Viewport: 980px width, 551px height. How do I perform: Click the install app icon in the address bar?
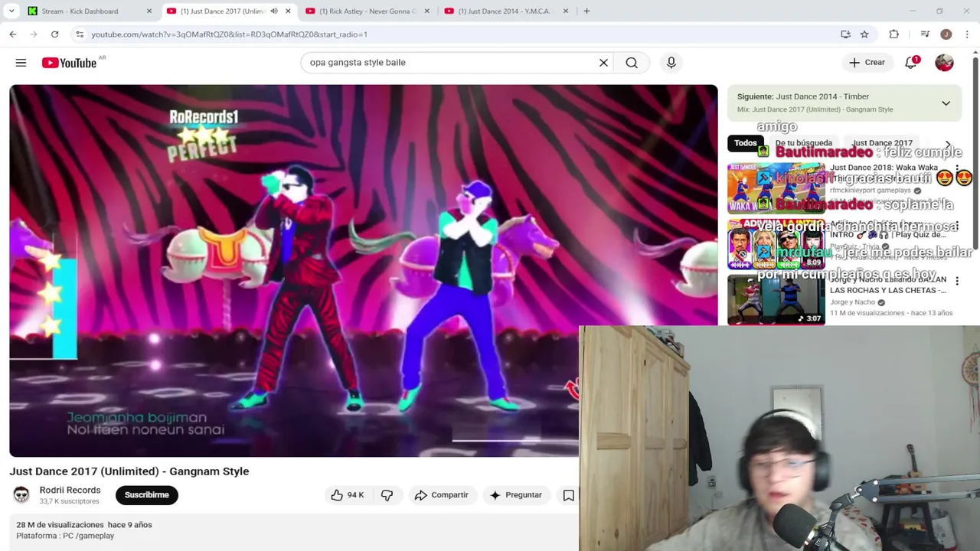pos(845,34)
